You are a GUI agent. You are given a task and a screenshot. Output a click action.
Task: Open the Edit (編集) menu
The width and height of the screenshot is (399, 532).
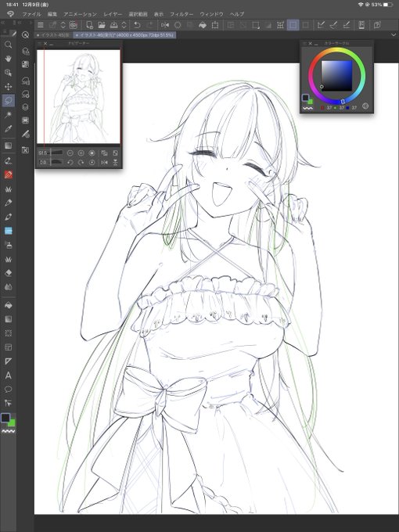pyautogui.click(x=52, y=14)
